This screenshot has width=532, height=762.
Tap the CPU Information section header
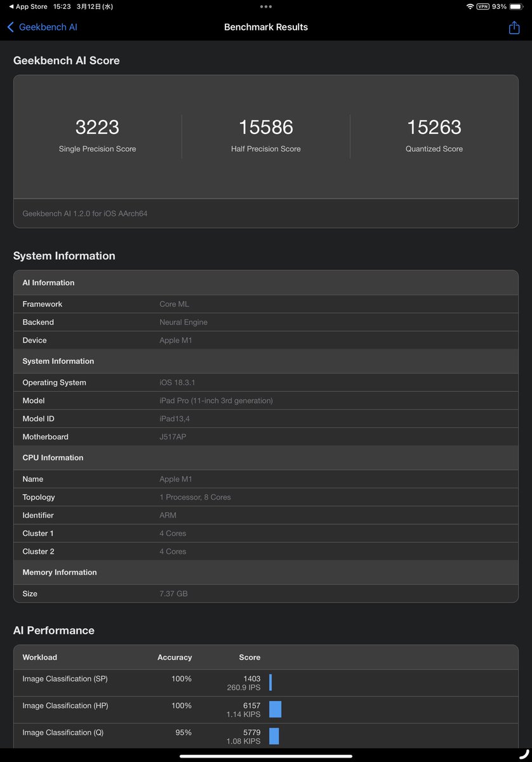point(266,458)
